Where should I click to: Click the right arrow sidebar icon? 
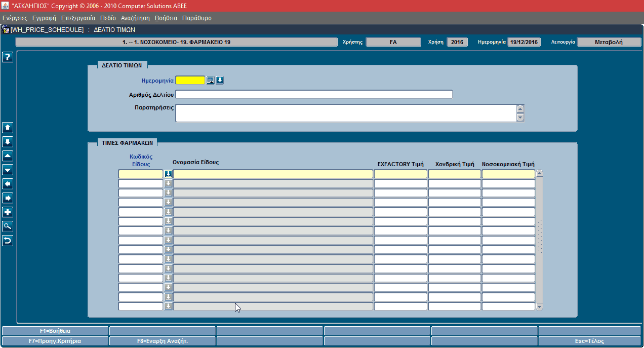[8, 198]
